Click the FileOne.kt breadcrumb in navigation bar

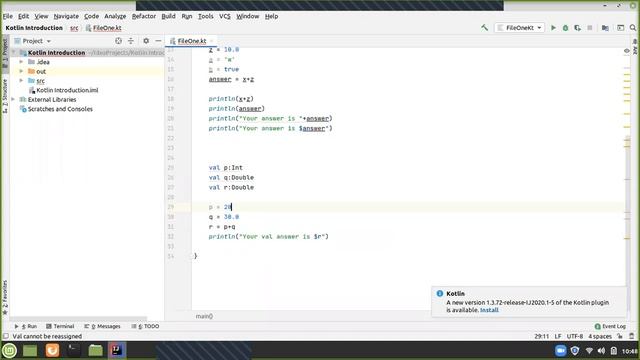click(103, 28)
